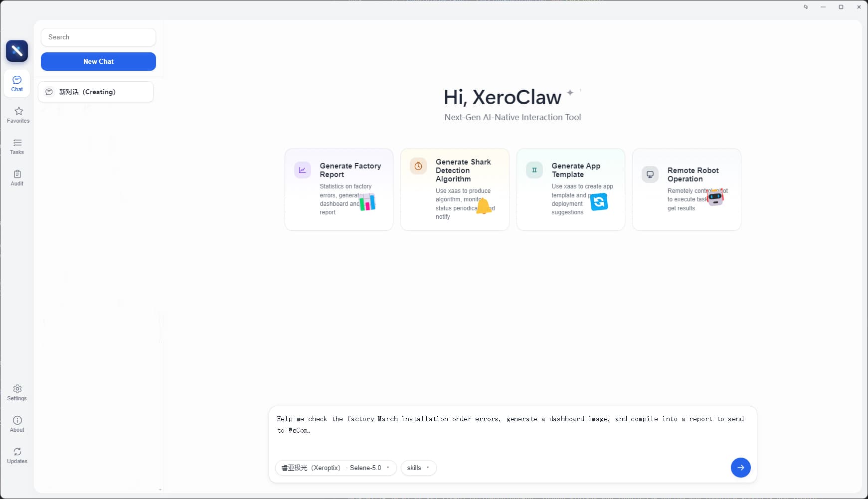This screenshot has height=499, width=868.
Task: Choose the Generate App Template card
Action: pyautogui.click(x=570, y=189)
